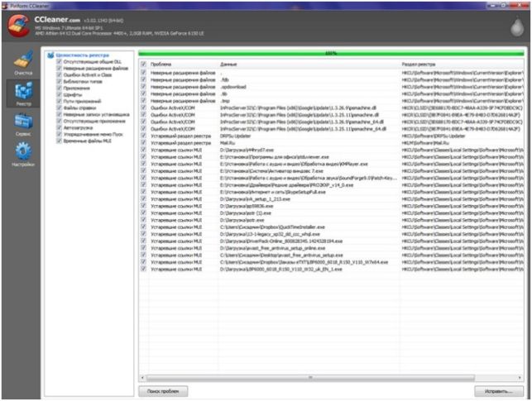Image resolution: width=532 pixels, height=401 pixels.
Task: Toggle select-all checkbox in results header
Action: tap(143, 64)
